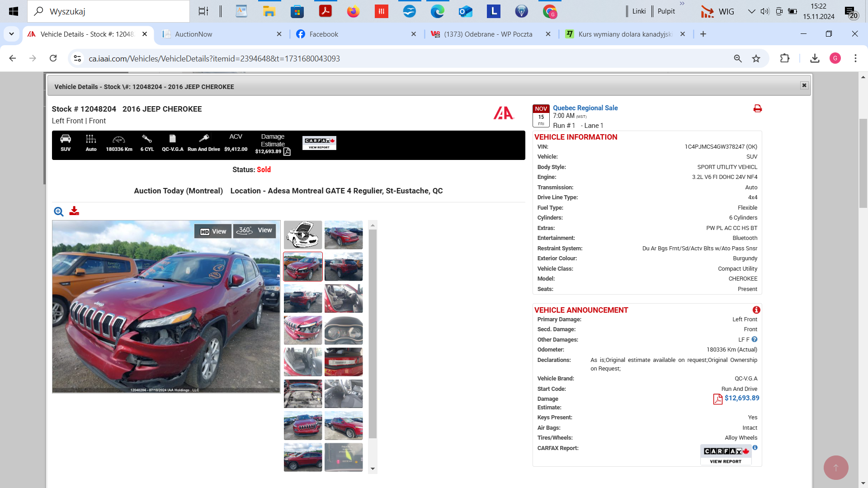Click the zoom magnifier icon in address bar
Viewport: 868px width, 488px height.
pyautogui.click(x=738, y=58)
